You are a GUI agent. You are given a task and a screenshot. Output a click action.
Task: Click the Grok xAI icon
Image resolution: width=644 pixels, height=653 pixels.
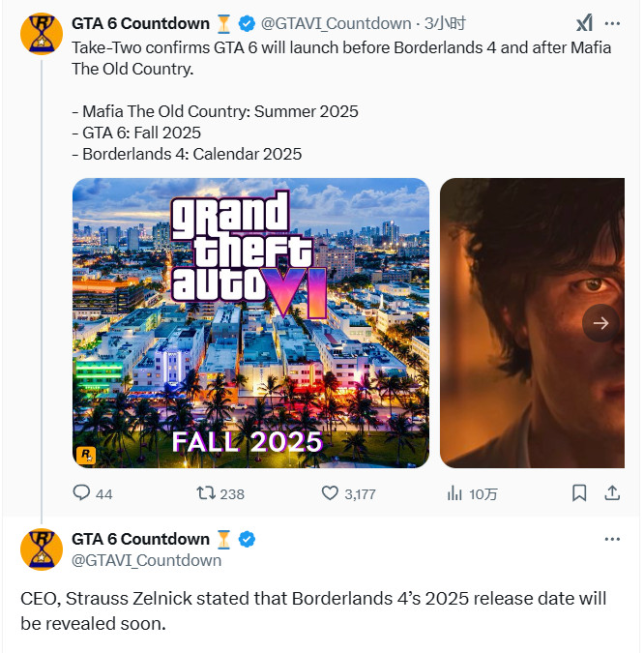click(584, 23)
